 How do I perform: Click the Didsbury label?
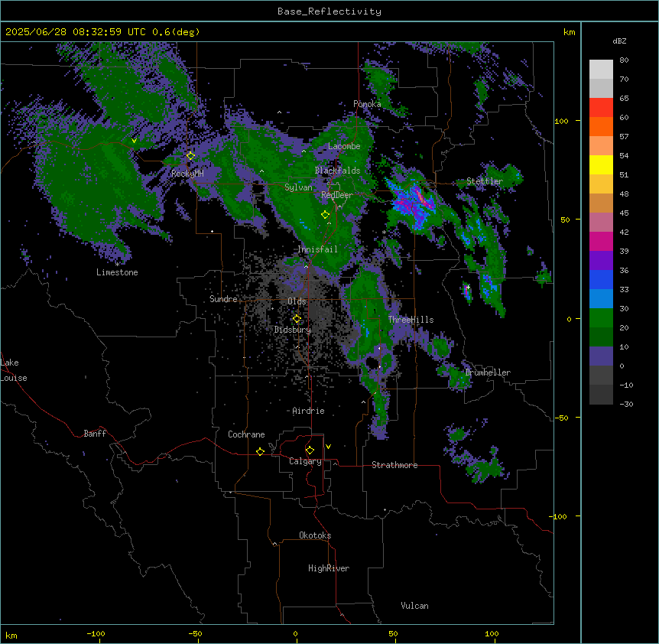tap(293, 330)
